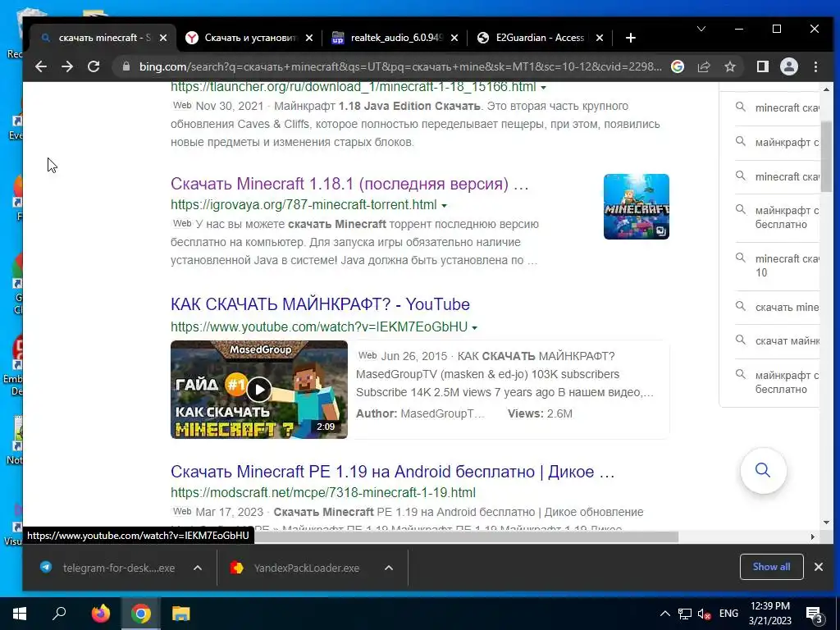The height and width of the screenshot is (630, 840).
Task: Share this page via the share icon
Action: click(703, 66)
